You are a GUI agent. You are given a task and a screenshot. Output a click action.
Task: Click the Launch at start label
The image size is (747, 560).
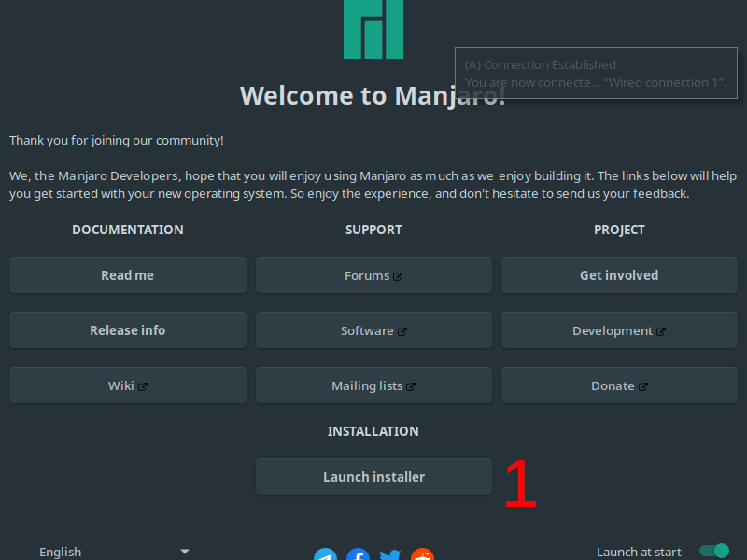pyautogui.click(x=639, y=552)
